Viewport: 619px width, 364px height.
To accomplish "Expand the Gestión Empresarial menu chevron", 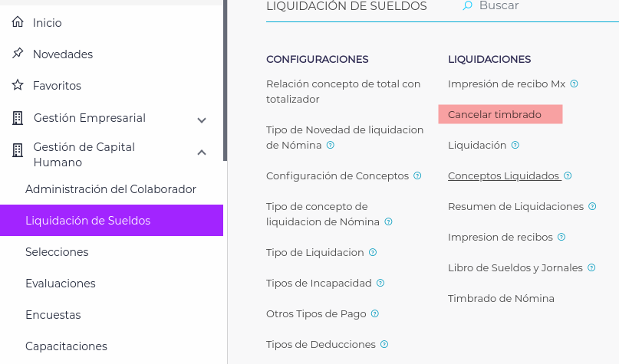I will (202, 120).
